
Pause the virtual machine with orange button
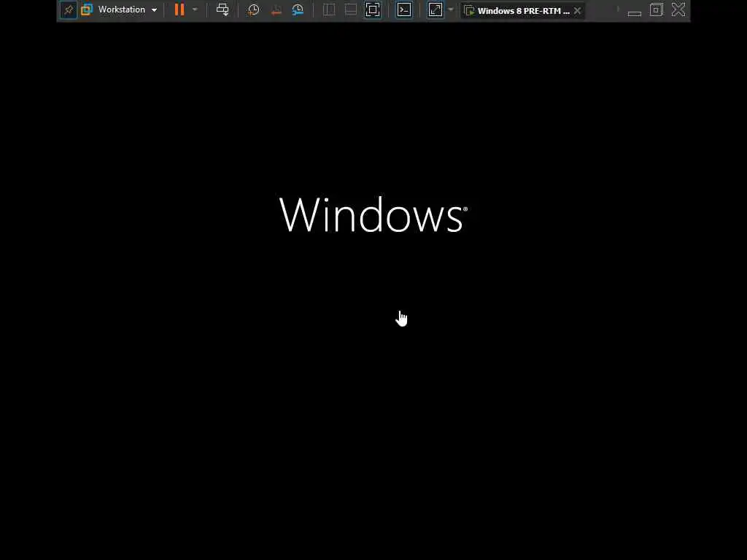click(179, 9)
